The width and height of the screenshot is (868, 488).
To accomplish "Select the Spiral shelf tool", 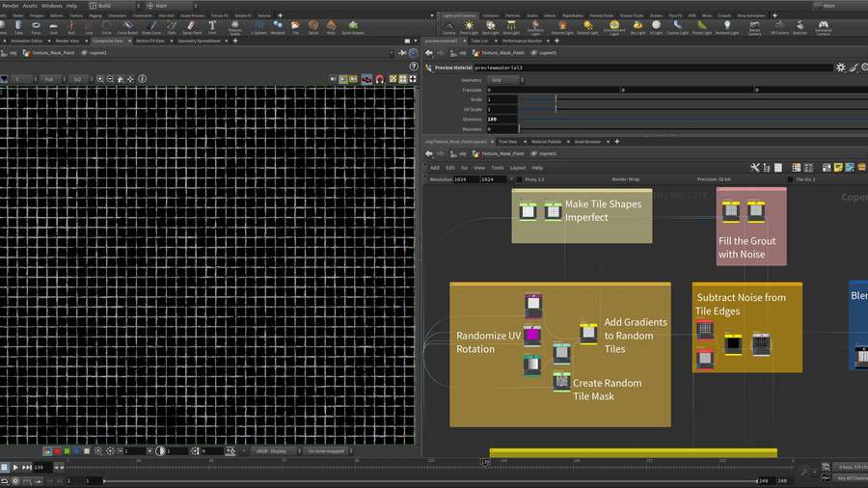I will point(313,27).
